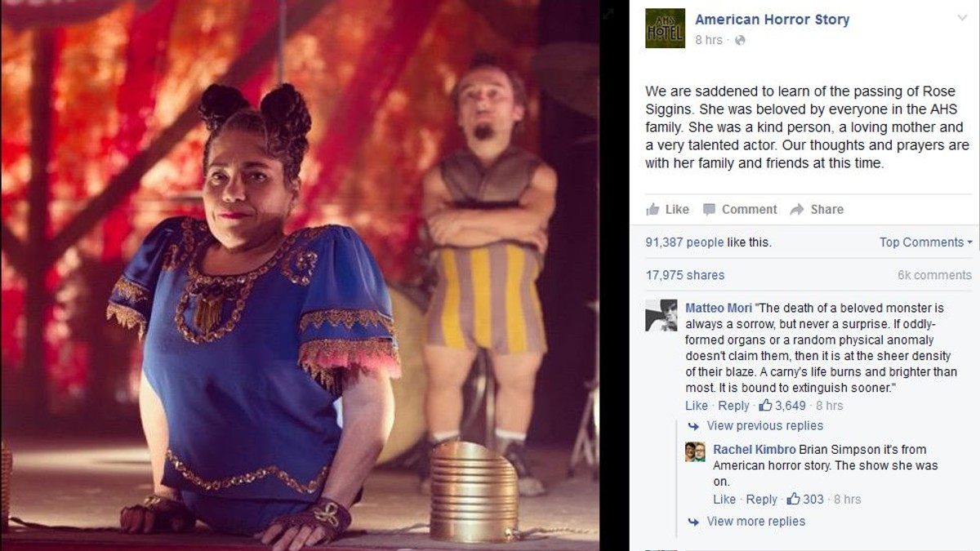The image size is (980, 551).
Task: Like the American Horror Story post
Action: tap(668, 209)
